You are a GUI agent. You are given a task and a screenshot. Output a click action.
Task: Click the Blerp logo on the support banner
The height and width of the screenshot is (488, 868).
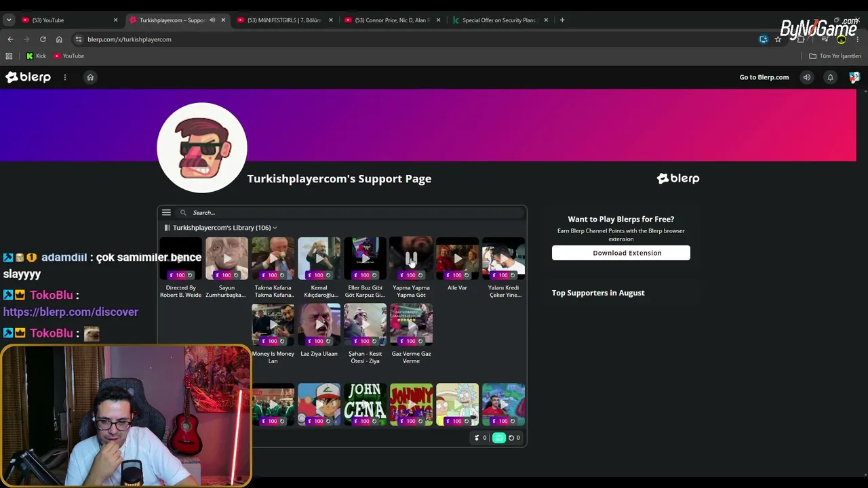point(678,178)
